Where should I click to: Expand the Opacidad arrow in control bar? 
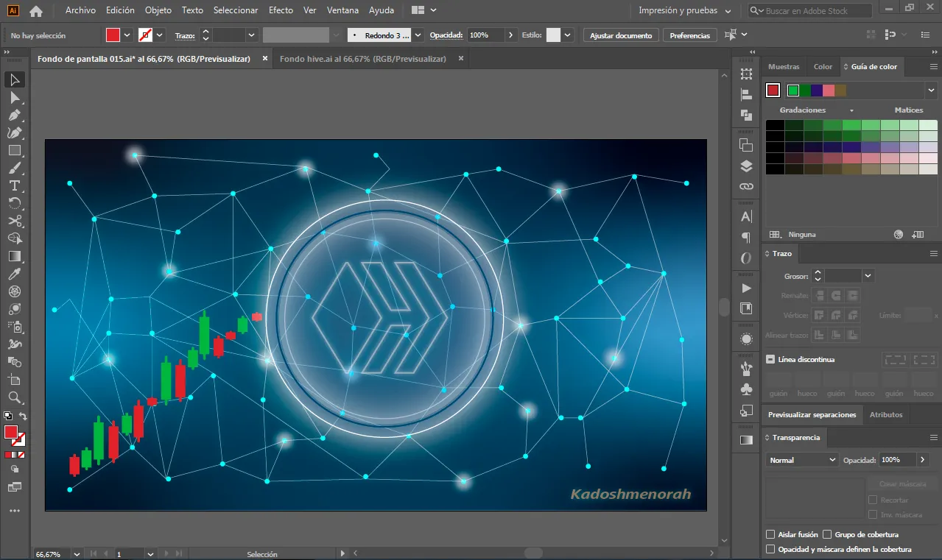coord(510,35)
